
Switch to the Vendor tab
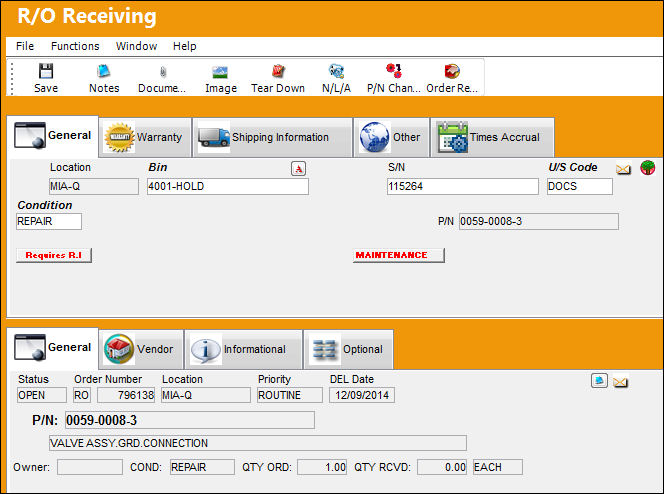[x=141, y=349]
